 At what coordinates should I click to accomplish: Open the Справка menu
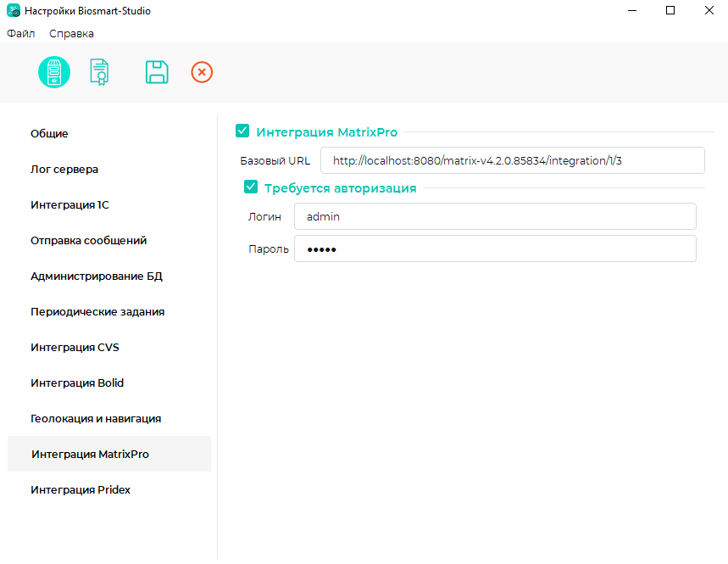click(x=71, y=33)
